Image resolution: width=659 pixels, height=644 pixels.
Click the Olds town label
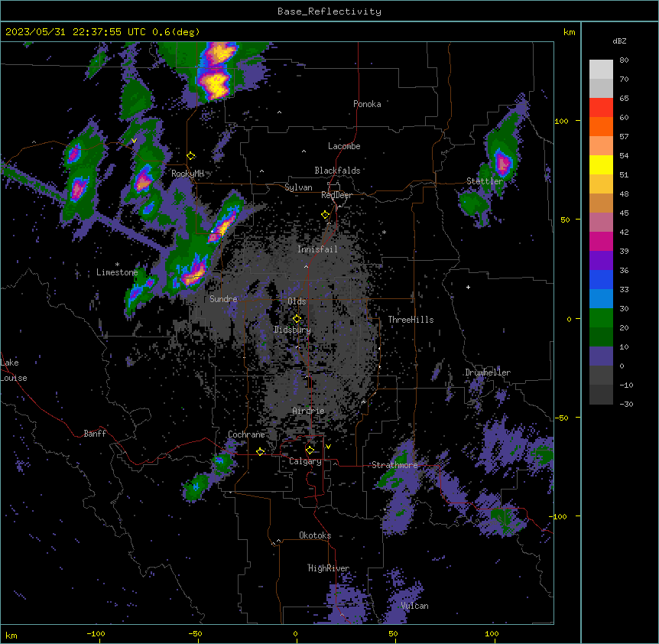(x=297, y=301)
